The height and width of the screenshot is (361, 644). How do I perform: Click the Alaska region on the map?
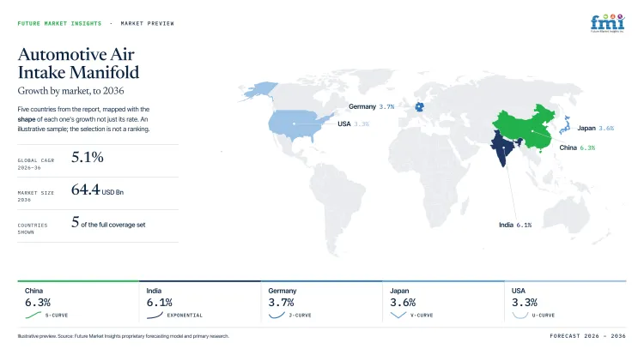pos(259,91)
